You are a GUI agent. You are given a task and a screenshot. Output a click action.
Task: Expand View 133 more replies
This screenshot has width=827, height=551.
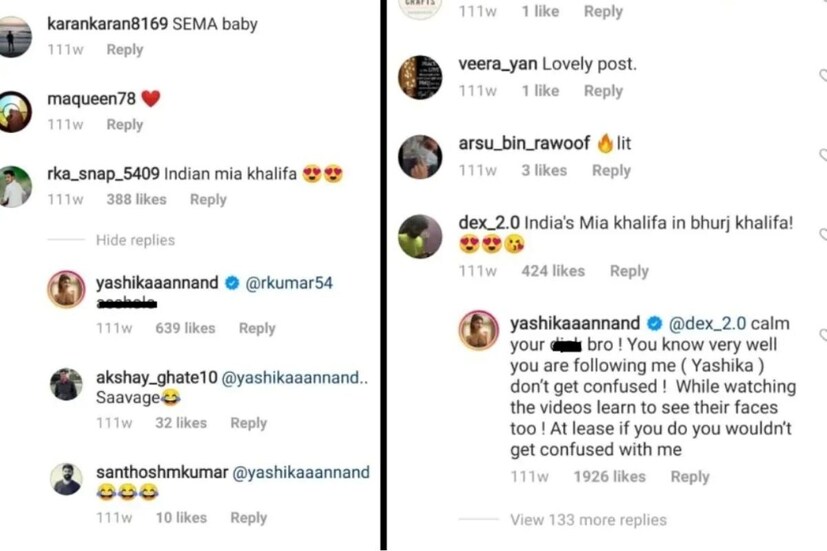click(588, 520)
